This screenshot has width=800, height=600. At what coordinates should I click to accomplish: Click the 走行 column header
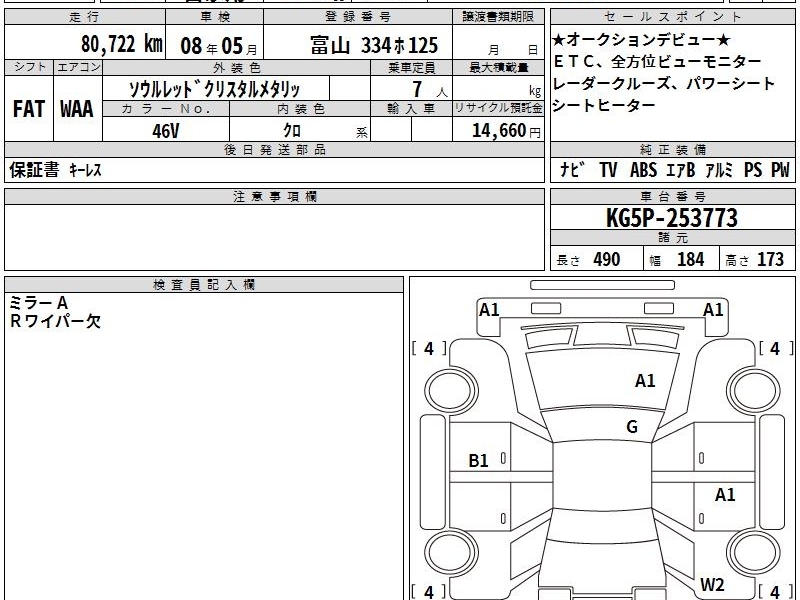(x=85, y=17)
